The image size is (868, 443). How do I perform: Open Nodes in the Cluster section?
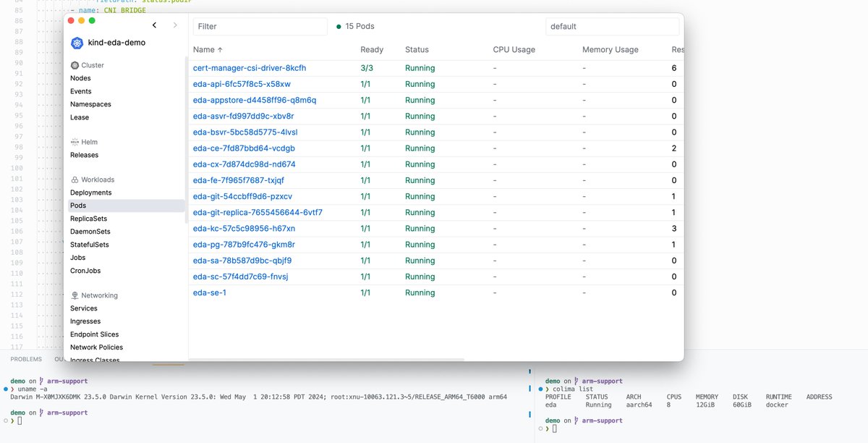[x=80, y=78]
